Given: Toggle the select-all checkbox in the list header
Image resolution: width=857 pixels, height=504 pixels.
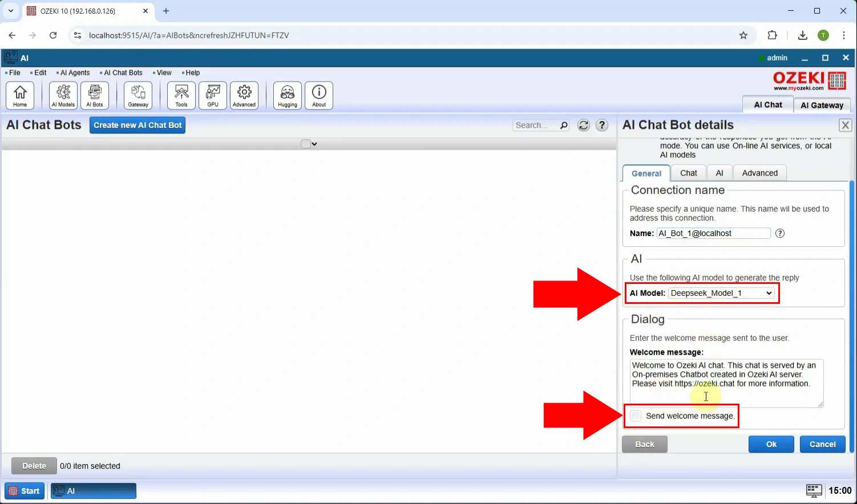Looking at the screenshot, I should [x=305, y=144].
